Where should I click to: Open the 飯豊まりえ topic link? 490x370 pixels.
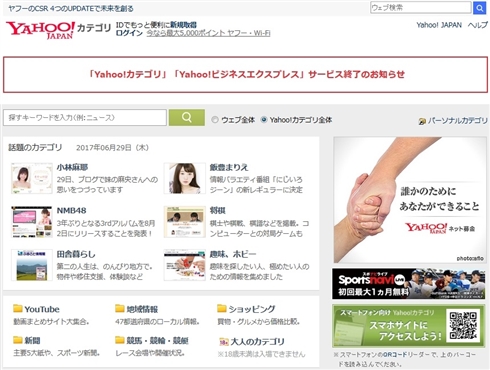point(229,167)
